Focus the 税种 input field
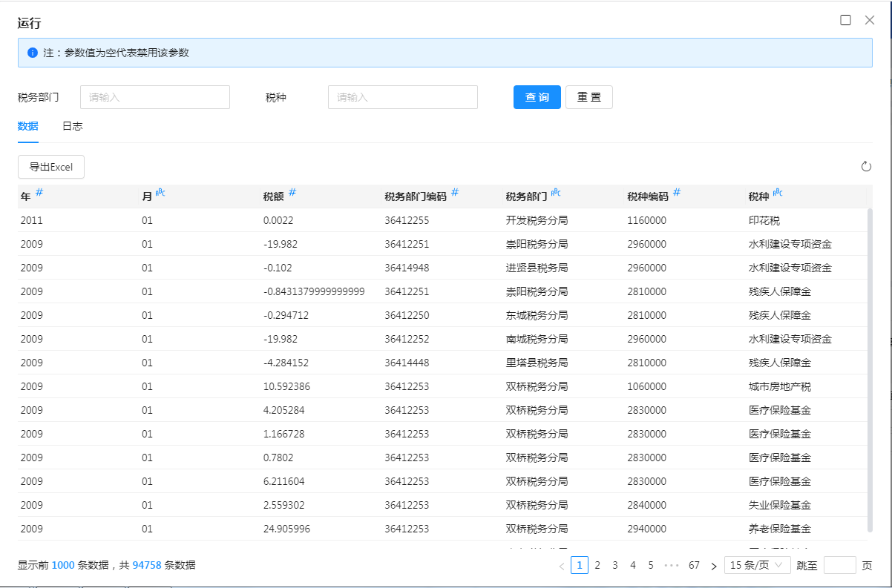Image resolution: width=892 pixels, height=588 pixels. point(402,97)
